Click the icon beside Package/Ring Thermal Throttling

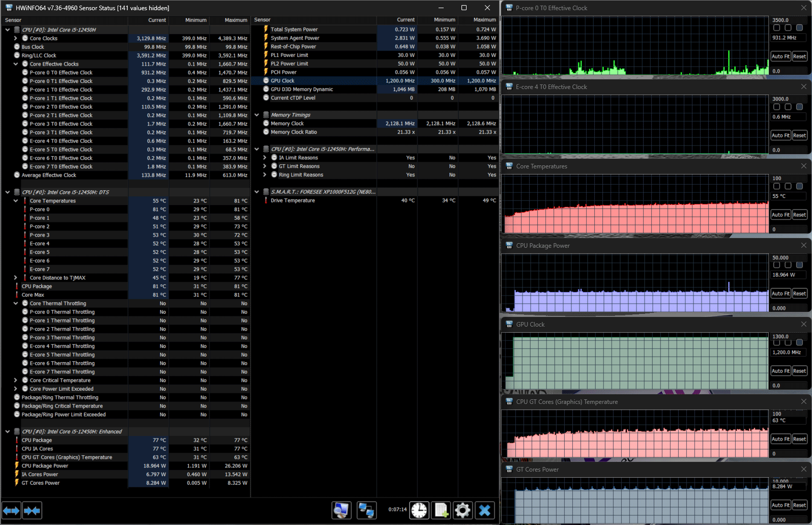17,397
